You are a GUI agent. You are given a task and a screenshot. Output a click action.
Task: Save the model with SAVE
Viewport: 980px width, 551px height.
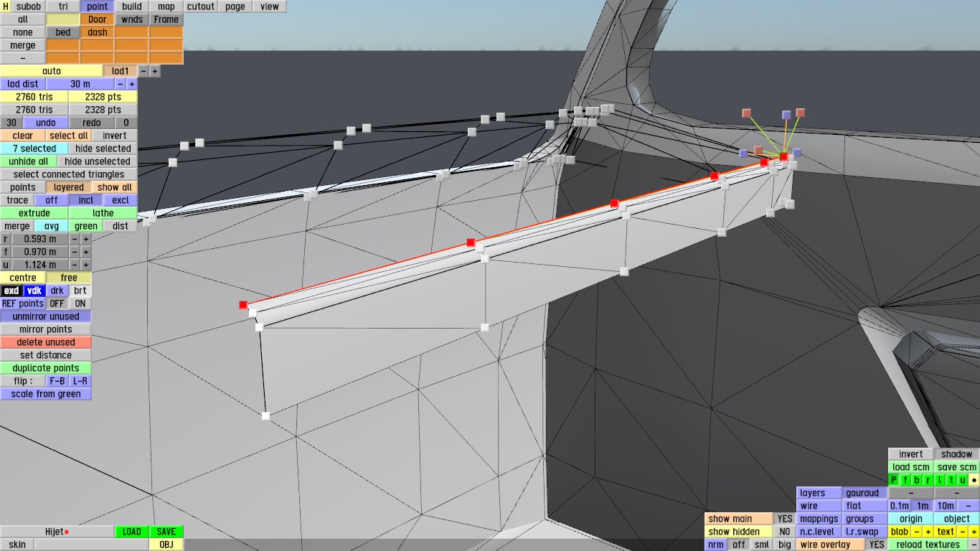click(166, 532)
